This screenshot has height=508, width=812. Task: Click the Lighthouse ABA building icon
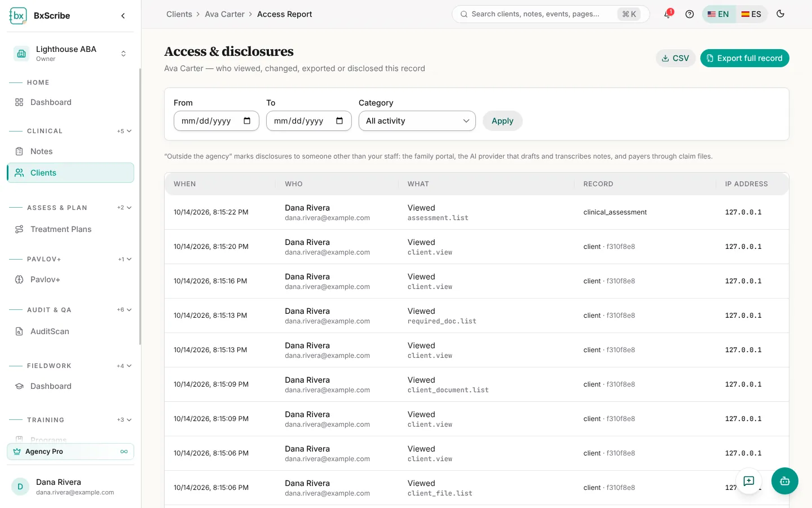pyautogui.click(x=21, y=54)
